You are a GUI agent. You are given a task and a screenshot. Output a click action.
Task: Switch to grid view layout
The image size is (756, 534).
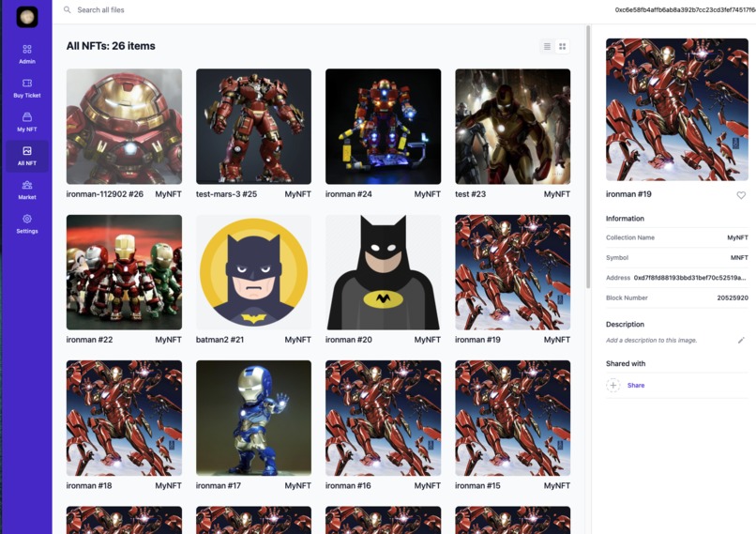562,46
